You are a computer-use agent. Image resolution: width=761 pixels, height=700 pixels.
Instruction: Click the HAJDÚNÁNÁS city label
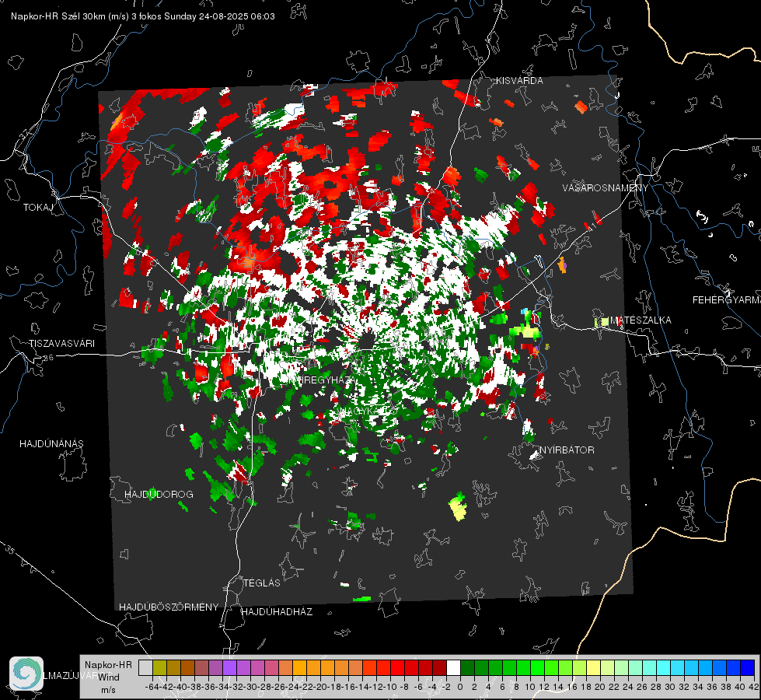[51, 443]
